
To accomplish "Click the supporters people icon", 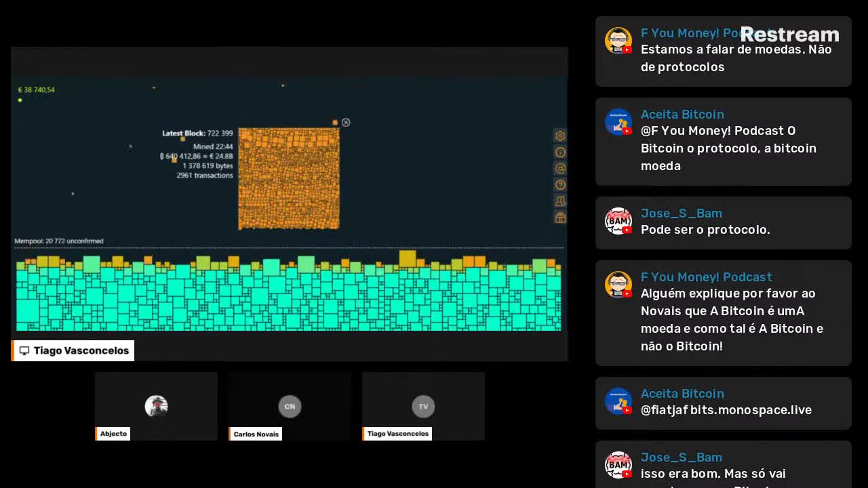I will (x=560, y=201).
